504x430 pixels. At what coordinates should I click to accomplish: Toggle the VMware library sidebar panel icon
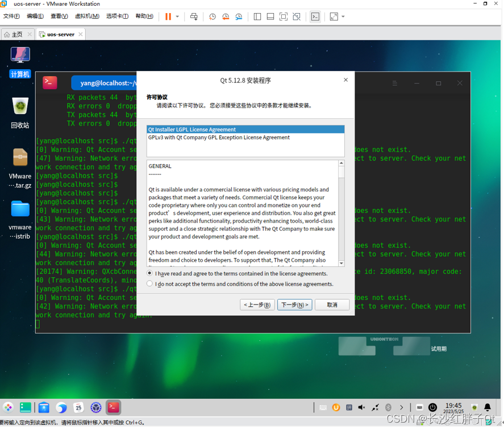coord(257,16)
